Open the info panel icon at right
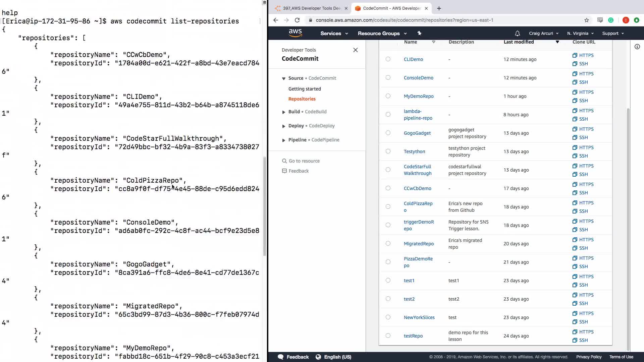This screenshot has height=362, width=644. [x=637, y=47]
